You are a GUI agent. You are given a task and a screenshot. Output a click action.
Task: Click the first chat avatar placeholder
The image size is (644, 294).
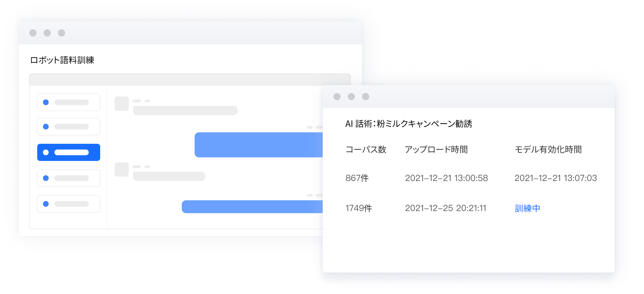click(x=121, y=103)
